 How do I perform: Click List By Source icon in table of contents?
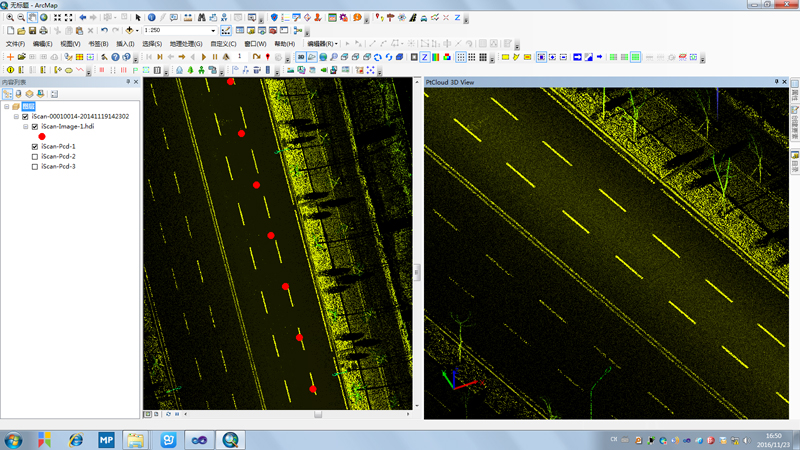click(x=18, y=94)
